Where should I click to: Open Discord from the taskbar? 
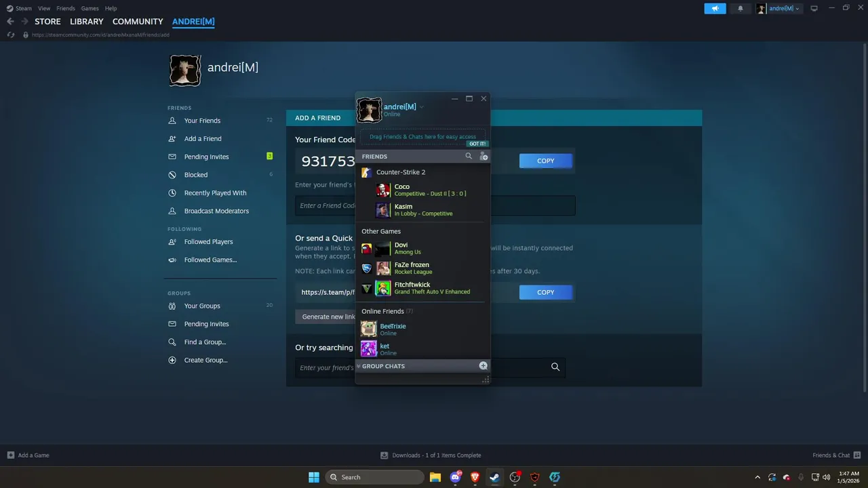pos(456,477)
